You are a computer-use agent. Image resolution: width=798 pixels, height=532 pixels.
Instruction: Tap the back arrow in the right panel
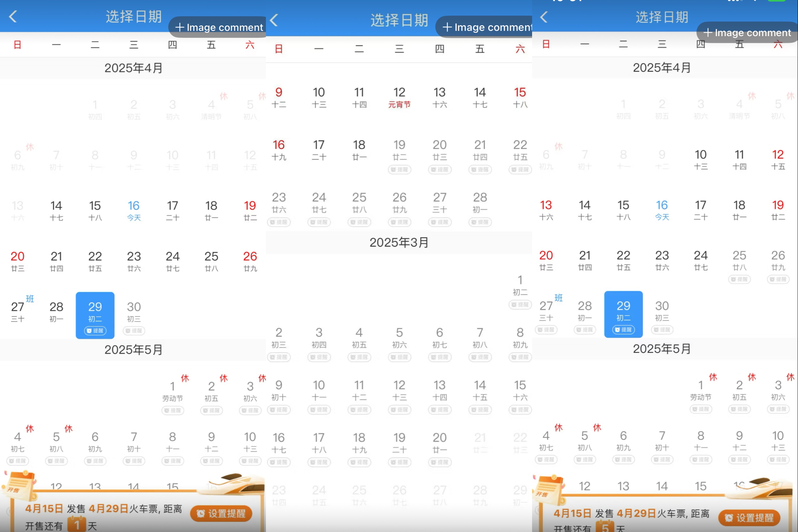[x=544, y=17]
